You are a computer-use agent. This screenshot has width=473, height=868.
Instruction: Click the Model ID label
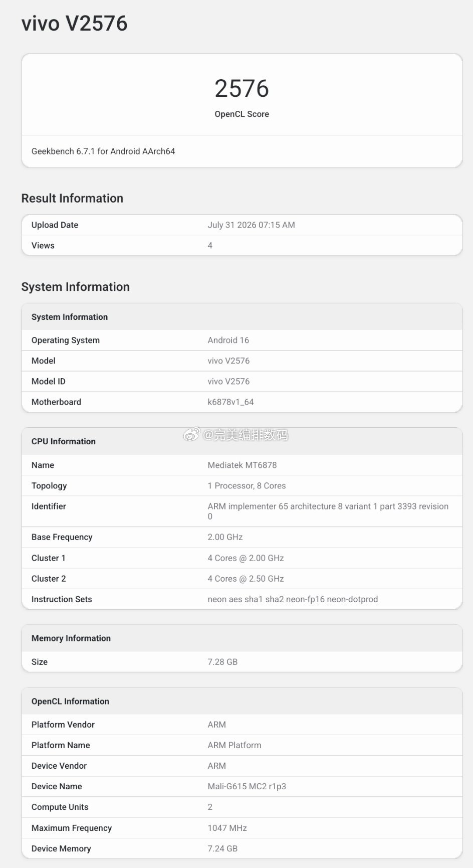[x=48, y=381]
